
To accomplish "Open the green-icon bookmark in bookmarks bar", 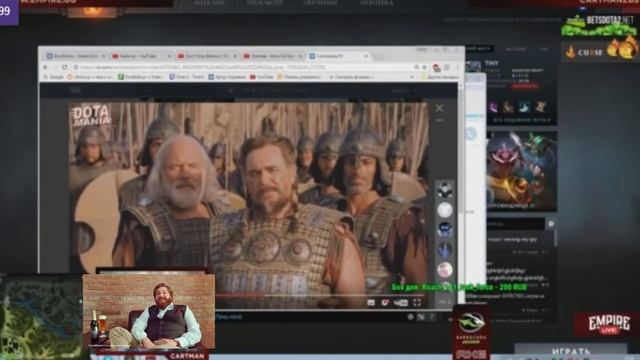I will point(141,77).
